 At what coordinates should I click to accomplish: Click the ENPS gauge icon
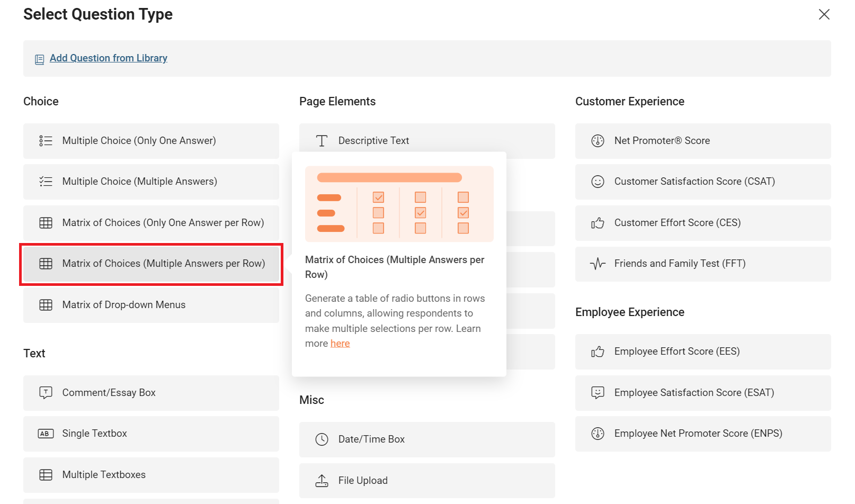(x=598, y=434)
